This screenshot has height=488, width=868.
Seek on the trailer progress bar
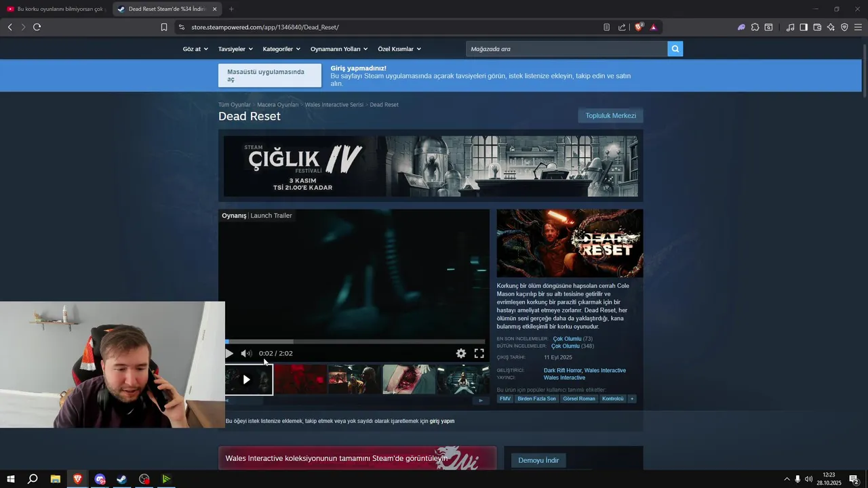pos(355,341)
